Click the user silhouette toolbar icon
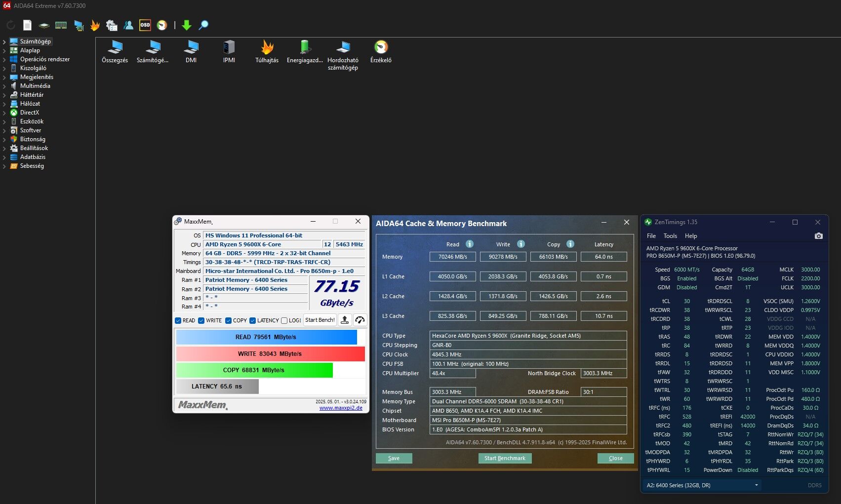 pyautogui.click(x=128, y=25)
